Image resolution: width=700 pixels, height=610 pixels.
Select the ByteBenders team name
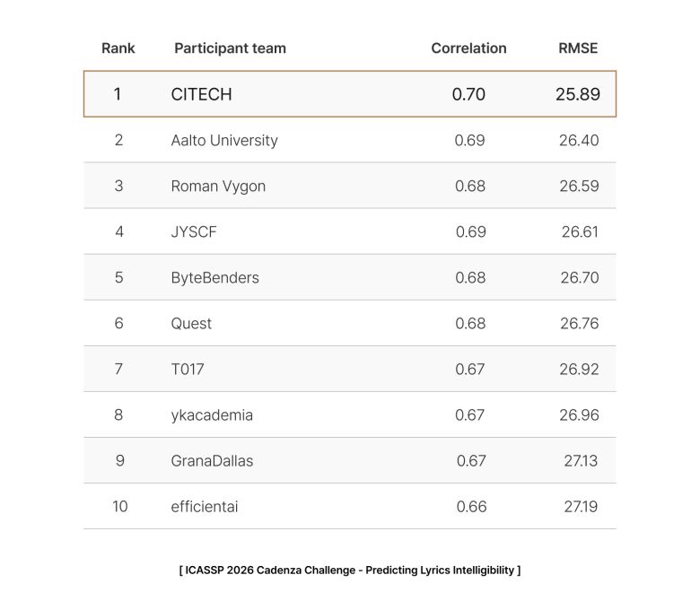tap(214, 277)
